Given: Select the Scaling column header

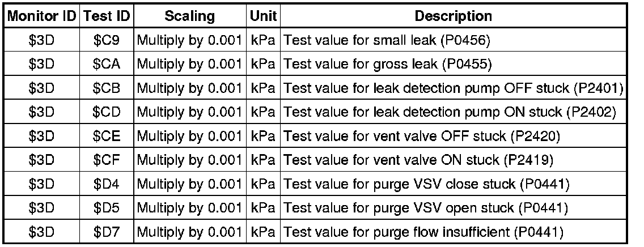Looking at the screenshot, I should (x=190, y=16).
